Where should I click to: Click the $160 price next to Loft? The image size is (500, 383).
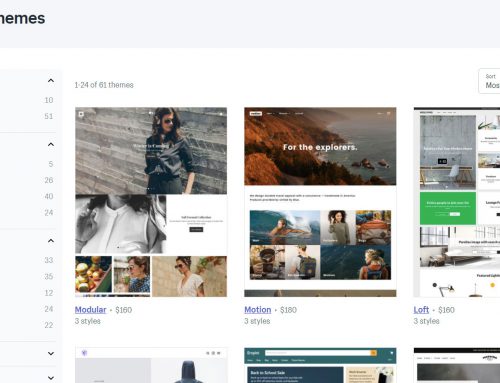[446, 310]
